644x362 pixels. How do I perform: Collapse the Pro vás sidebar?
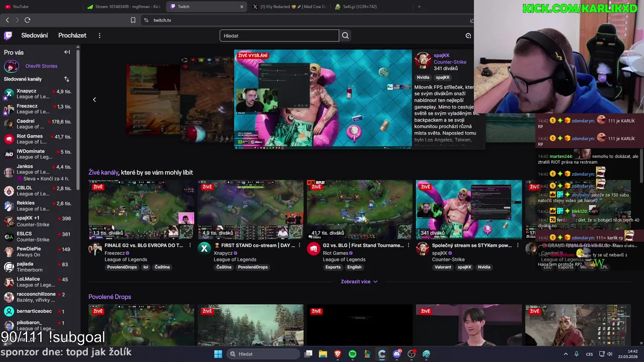tap(67, 52)
